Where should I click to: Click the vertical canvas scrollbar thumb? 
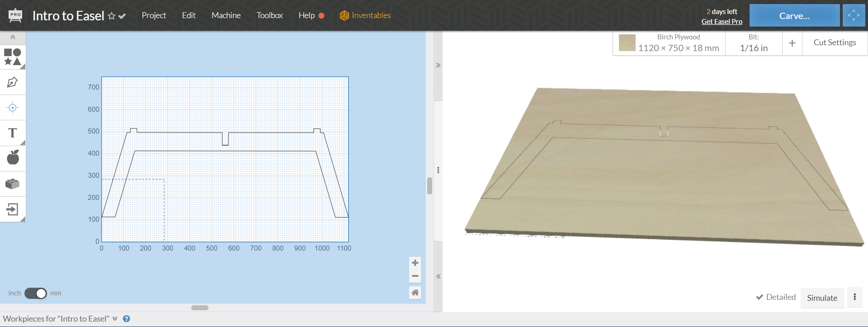(x=429, y=186)
